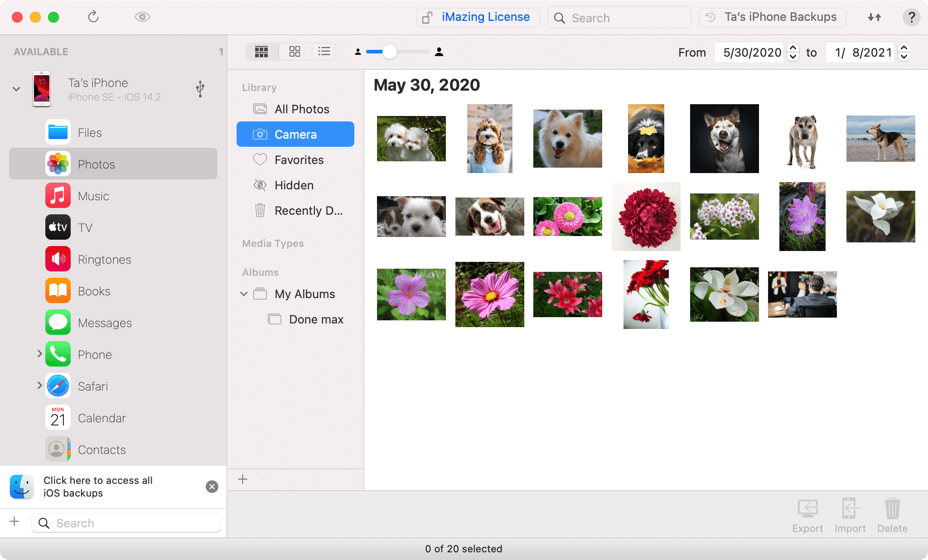Collapse My Albums

[x=244, y=294]
